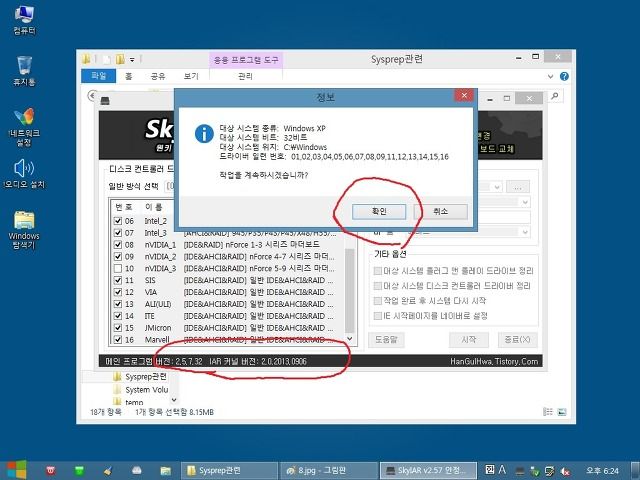Enable 대상 시스템 플러그 앤 플레이 드라이브 정리
Screen dimensions: 640x480
pos(378,271)
